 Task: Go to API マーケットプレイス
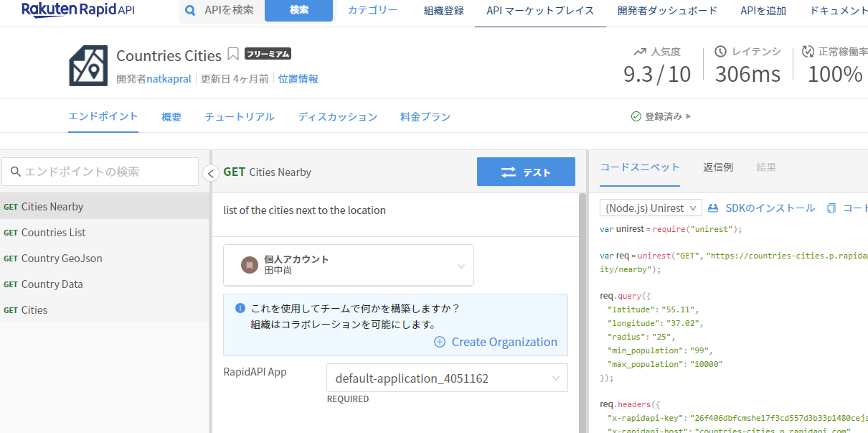pyautogui.click(x=540, y=11)
